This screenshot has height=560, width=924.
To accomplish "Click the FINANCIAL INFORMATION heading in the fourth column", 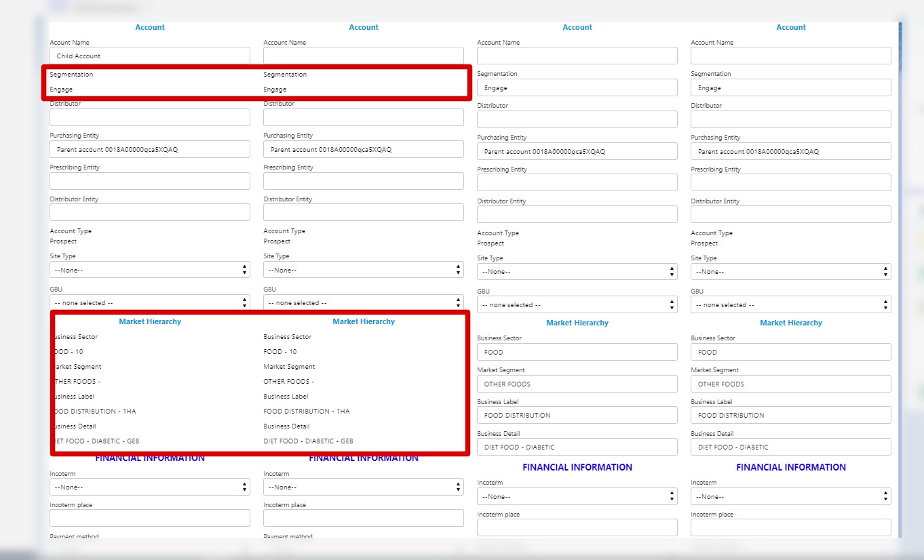I will pos(791,467).
